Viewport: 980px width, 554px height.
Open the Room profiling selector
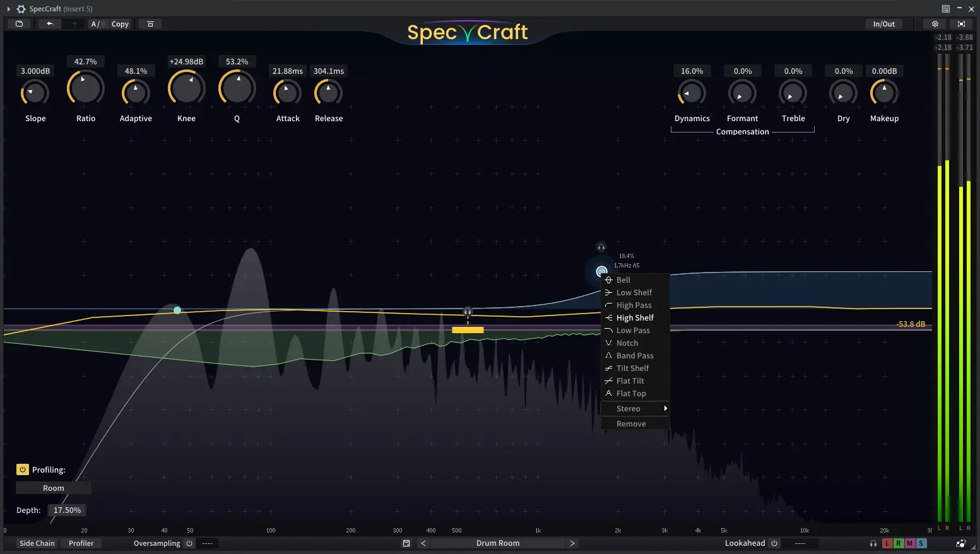point(53,488)
